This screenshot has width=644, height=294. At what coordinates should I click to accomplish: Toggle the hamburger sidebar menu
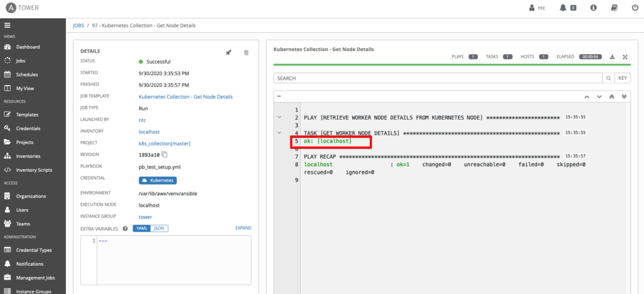click(7, 25)
